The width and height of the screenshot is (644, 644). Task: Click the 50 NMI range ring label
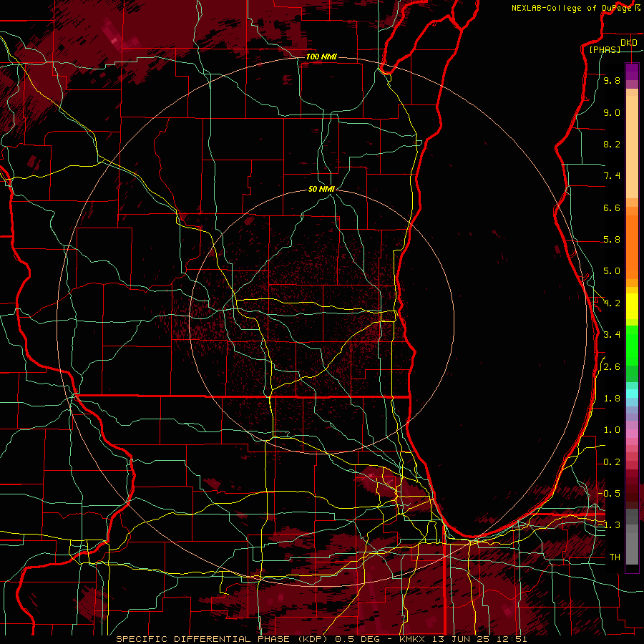pyautogui.click(x=321, y=189)
